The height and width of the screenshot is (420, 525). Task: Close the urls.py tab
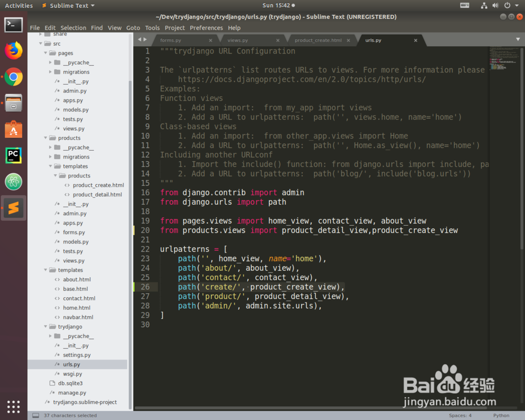pos(415,40)
